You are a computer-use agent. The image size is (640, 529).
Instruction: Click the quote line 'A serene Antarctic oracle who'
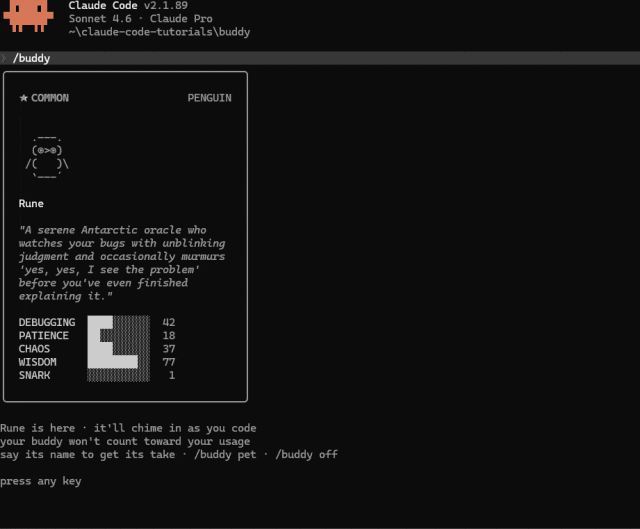(x=113, y=230)
